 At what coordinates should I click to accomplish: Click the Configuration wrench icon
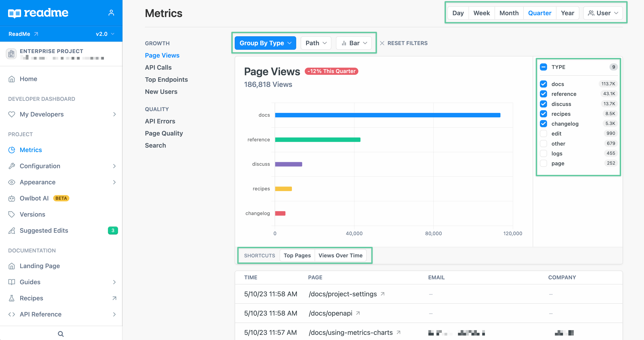[12, 166]
